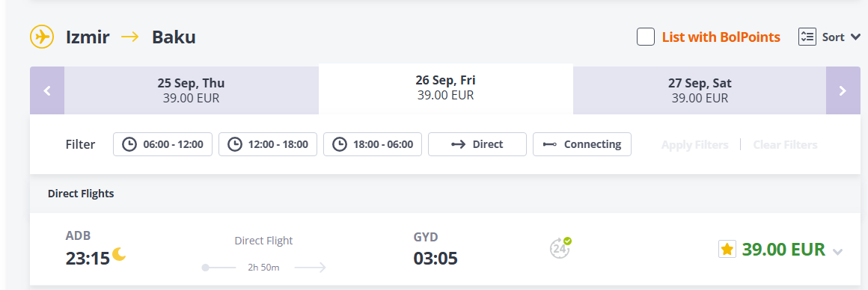
Task: Click the yellow arrow between Izmir and Baku
Action: point(131,37)
